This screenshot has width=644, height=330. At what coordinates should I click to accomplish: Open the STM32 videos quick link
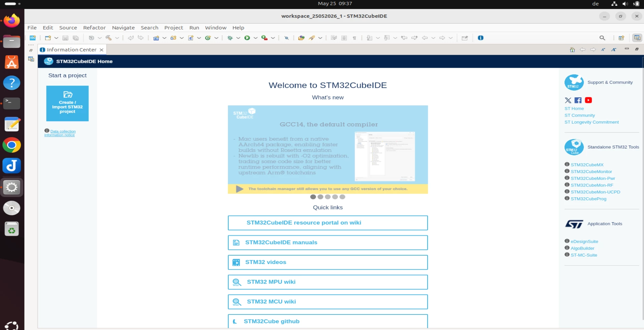pos(328,262)
